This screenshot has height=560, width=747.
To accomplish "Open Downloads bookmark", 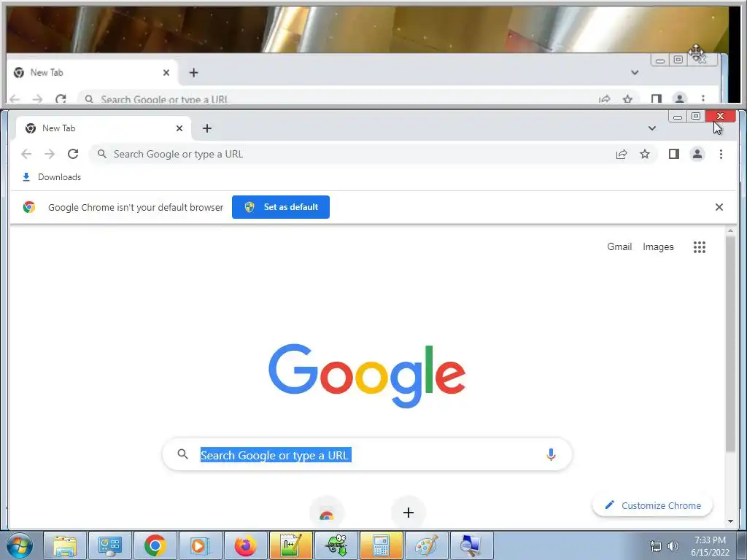I will pos(52,177).
